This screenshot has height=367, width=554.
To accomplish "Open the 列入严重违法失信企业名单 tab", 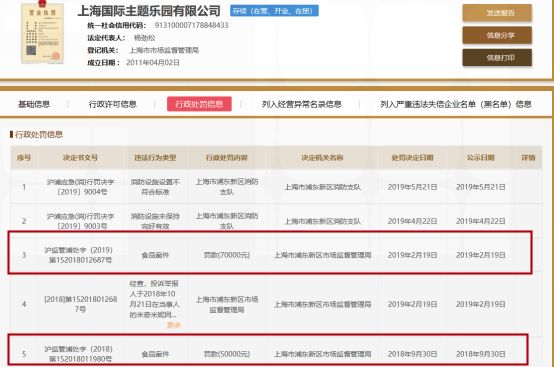I will click(456, 104).
